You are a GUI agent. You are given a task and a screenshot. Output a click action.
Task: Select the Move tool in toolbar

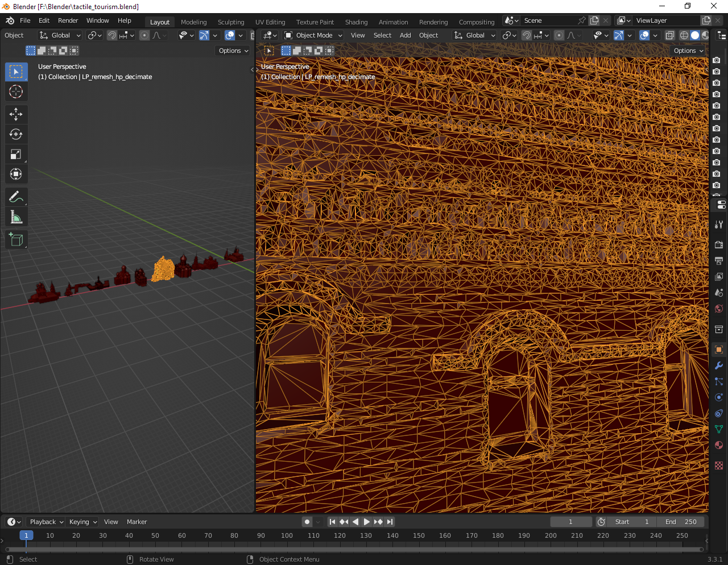(x=16, y=114)
